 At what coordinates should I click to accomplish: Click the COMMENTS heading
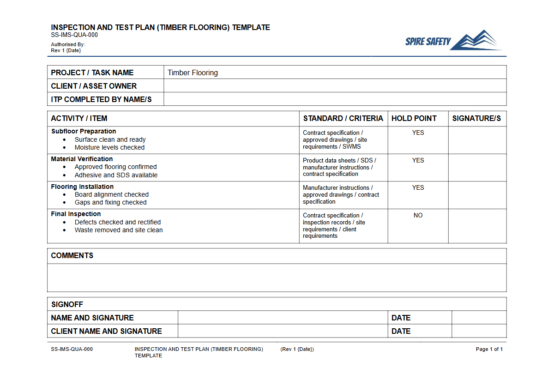[72, 255]
